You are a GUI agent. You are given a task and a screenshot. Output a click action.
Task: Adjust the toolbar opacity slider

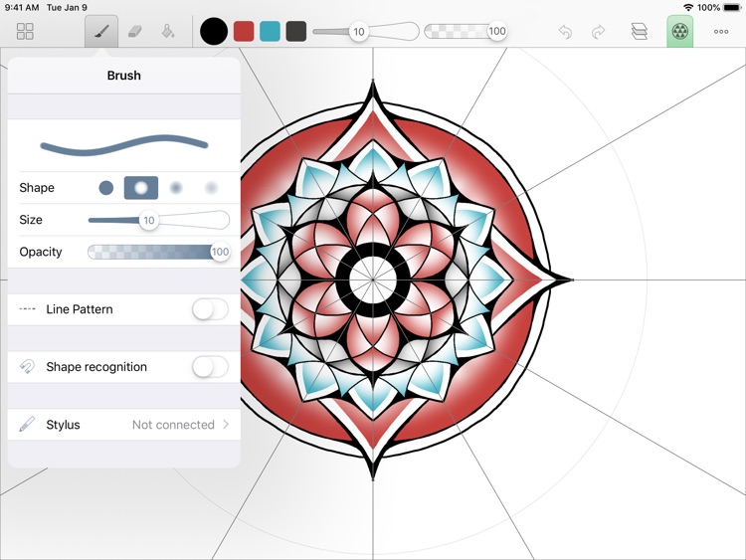pos(466,32)
